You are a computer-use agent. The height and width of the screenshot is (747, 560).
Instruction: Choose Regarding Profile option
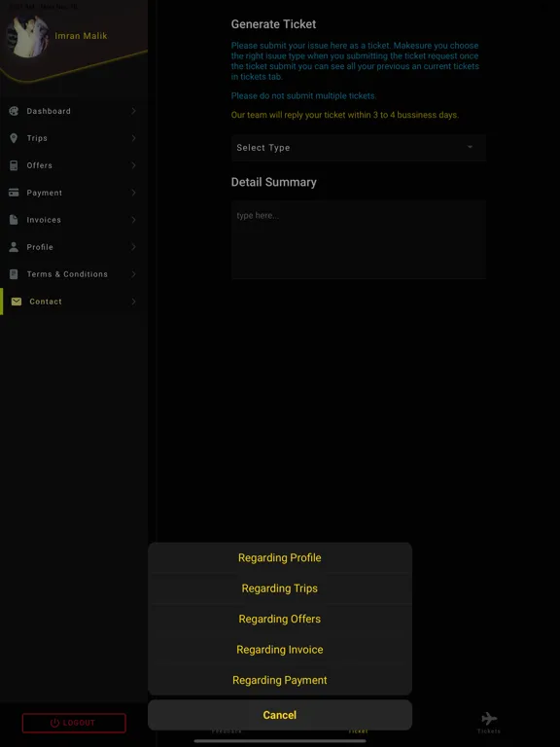coord(280,557)
